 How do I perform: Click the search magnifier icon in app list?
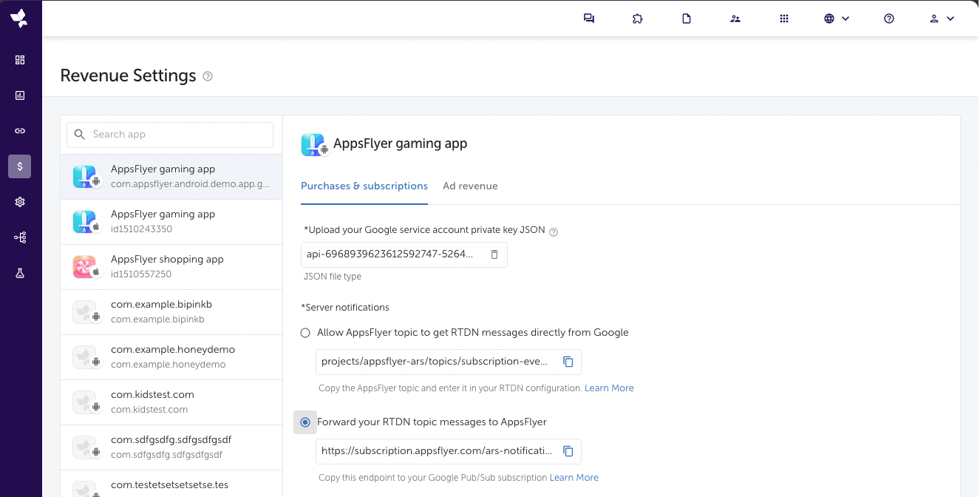point(80,135)
